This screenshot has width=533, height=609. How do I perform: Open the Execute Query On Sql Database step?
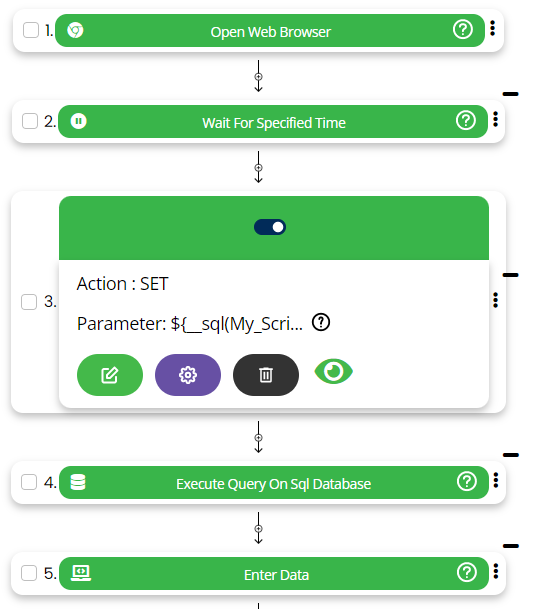(273, 483)
